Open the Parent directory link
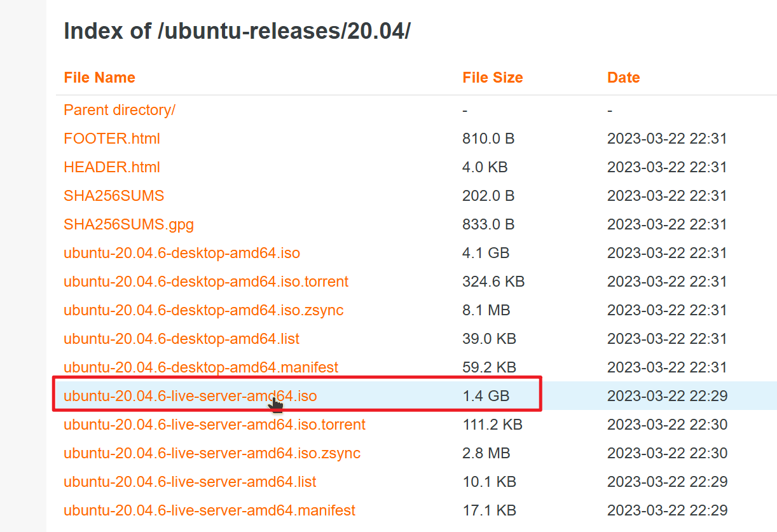 pos(119,110)
